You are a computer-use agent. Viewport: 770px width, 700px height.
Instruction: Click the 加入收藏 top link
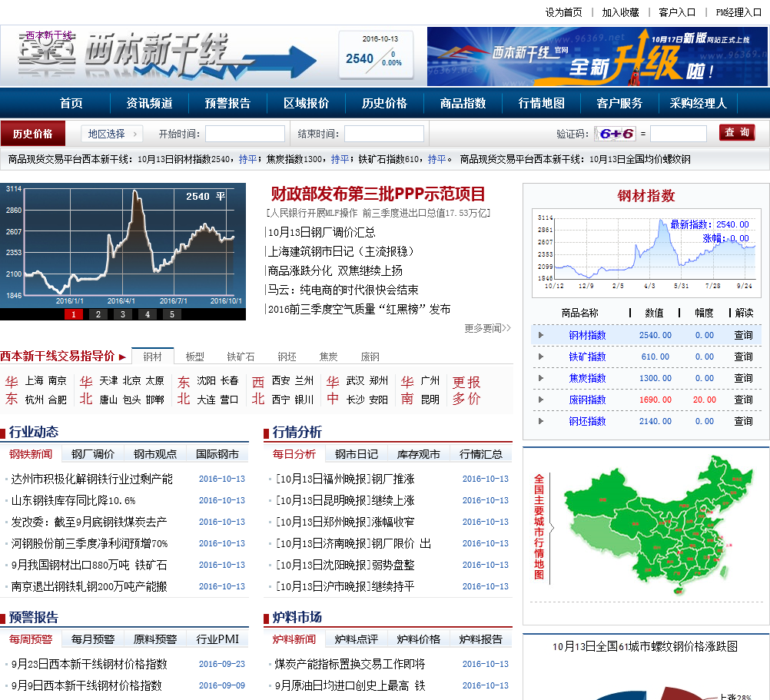(x=620, y=12)
